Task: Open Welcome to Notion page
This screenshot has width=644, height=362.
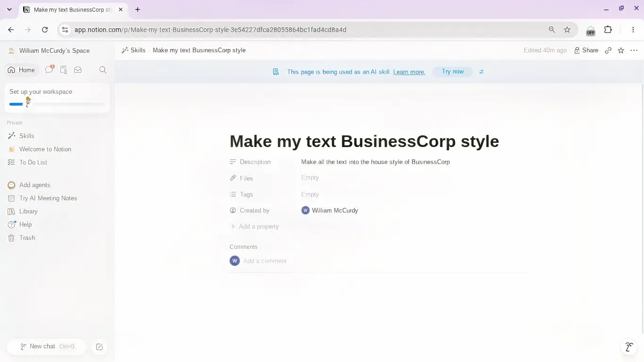Action: [x=57, y=149]
